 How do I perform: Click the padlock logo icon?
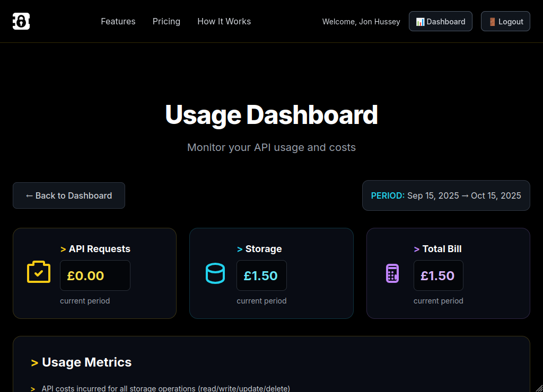pyautogui.click(x=21, y=21)
